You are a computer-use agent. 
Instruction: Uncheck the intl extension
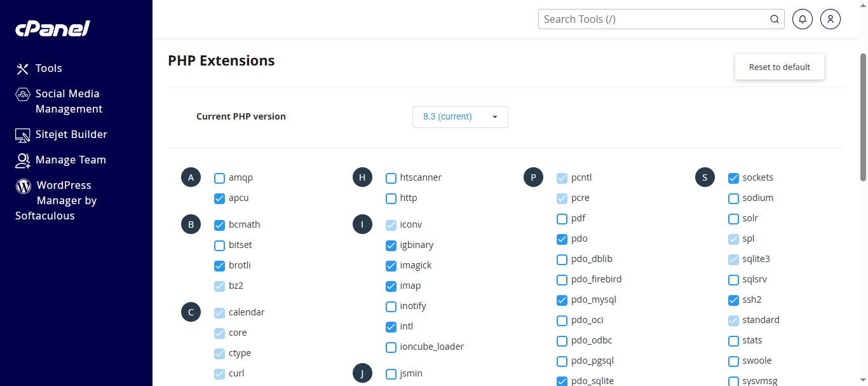[x=391, y=327]
